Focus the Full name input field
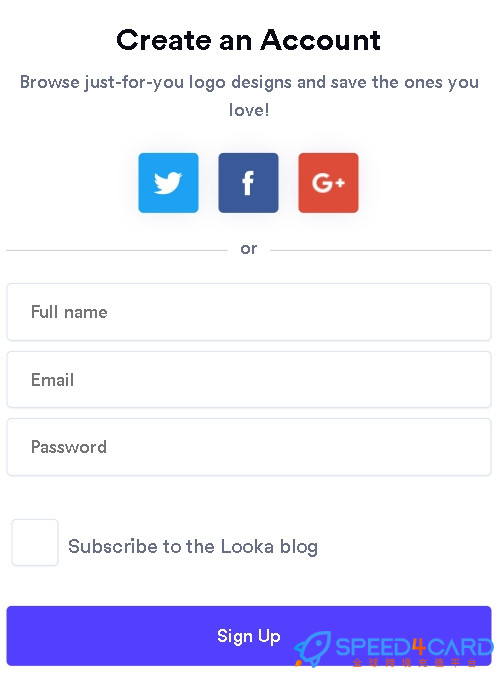Viewport: 499px width, 673px height. pos(249,312)
